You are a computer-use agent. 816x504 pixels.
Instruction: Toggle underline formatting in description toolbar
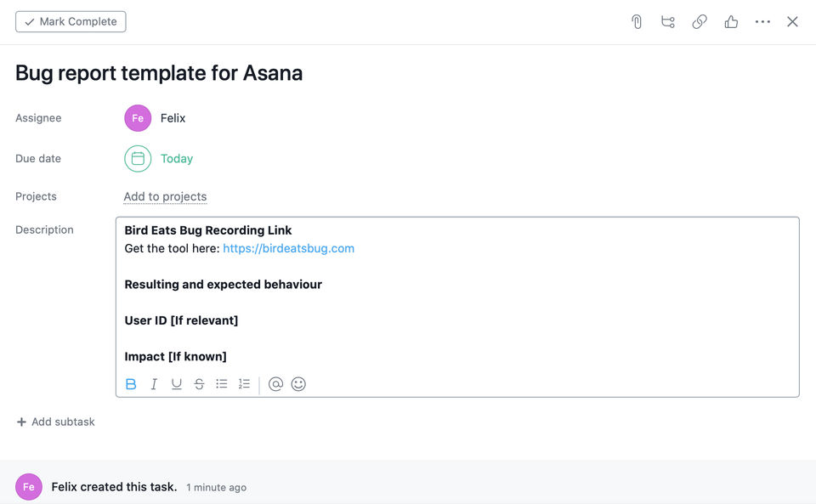click(177, 384)
